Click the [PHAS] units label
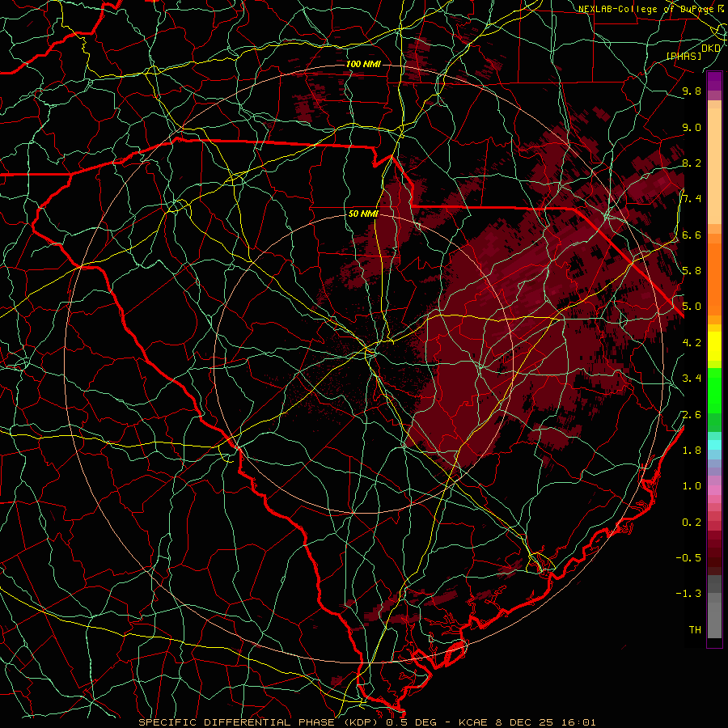Screen dimensions: 728x728 coord(684,56)
